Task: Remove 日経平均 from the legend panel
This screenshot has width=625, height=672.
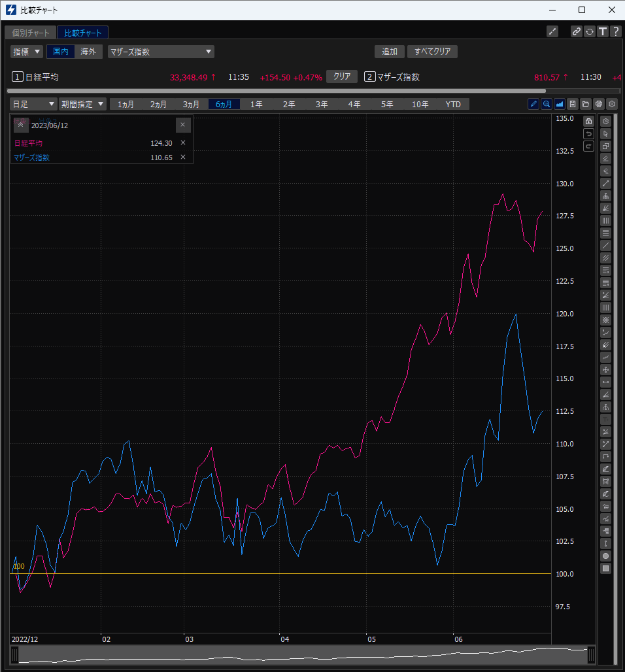Action: click(x=183, y=143)
